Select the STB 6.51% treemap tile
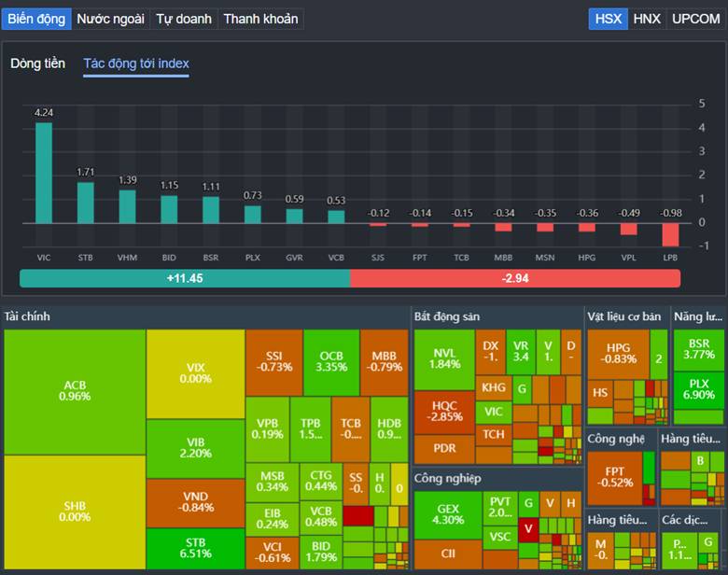This screenshot has width=728, height=575. click(x=195, y=549)
